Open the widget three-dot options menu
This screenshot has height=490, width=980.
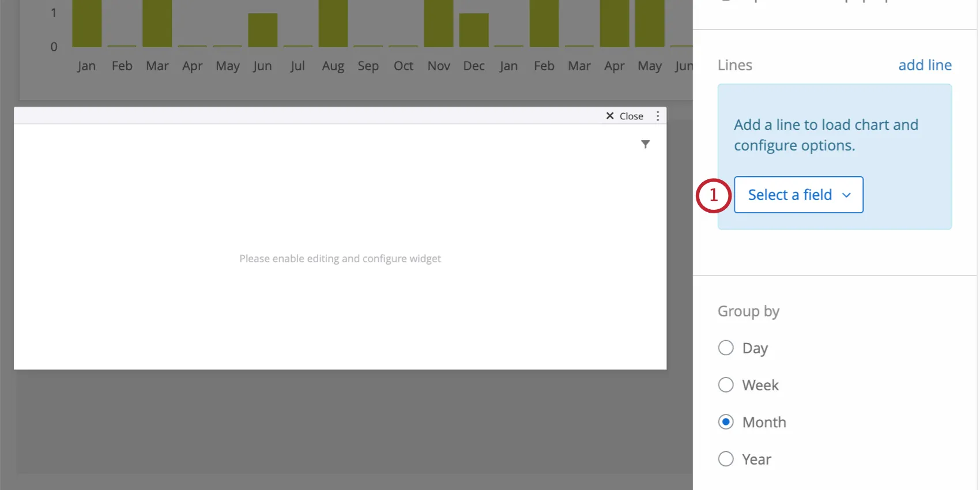click(x=658, y=116)
